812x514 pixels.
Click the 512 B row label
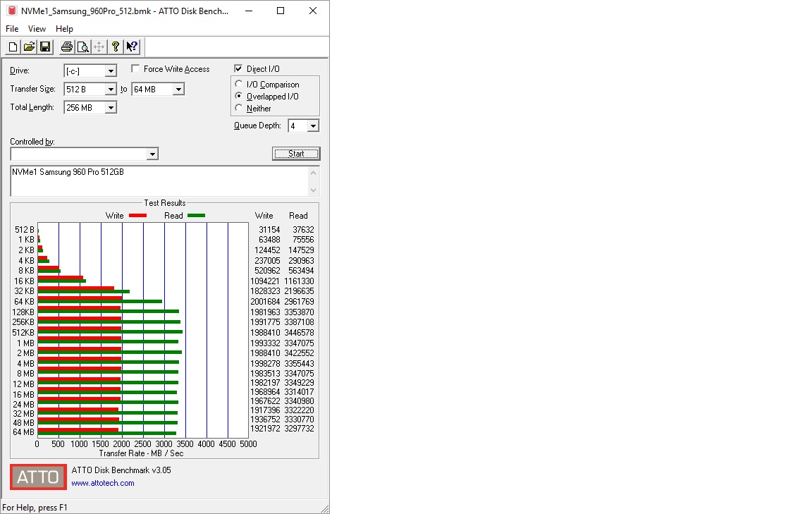25,230
